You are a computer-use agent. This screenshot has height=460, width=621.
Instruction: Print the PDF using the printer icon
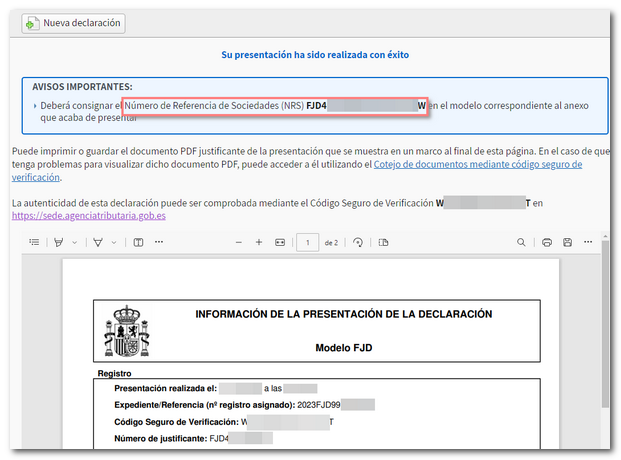547,242
